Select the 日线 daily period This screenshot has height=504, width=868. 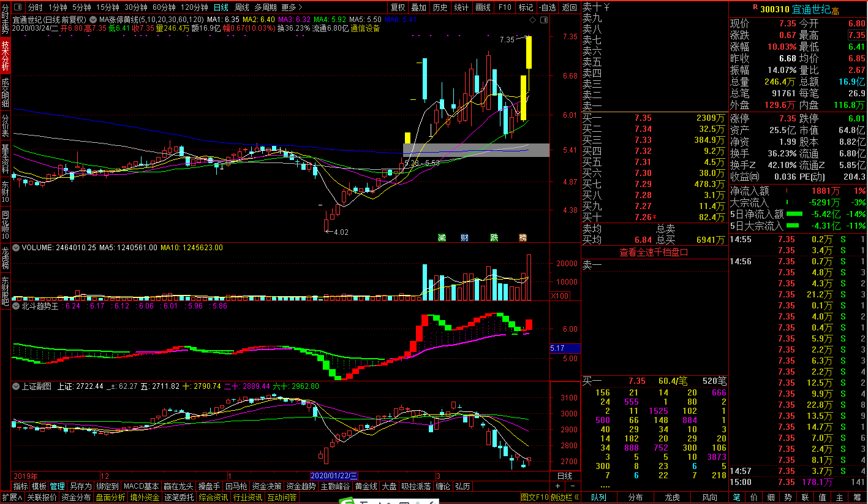pos(222,7)
